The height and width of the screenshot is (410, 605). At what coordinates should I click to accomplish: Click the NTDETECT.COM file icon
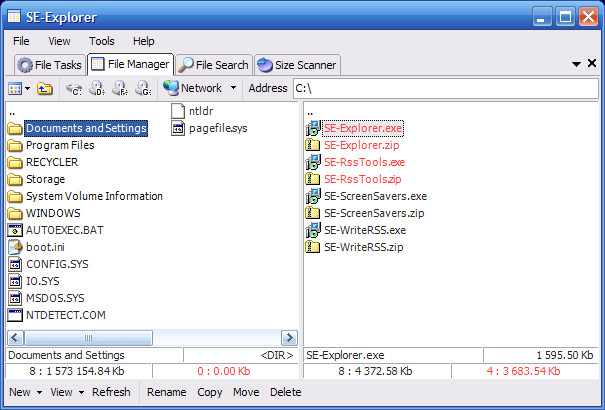click(15, 315)
